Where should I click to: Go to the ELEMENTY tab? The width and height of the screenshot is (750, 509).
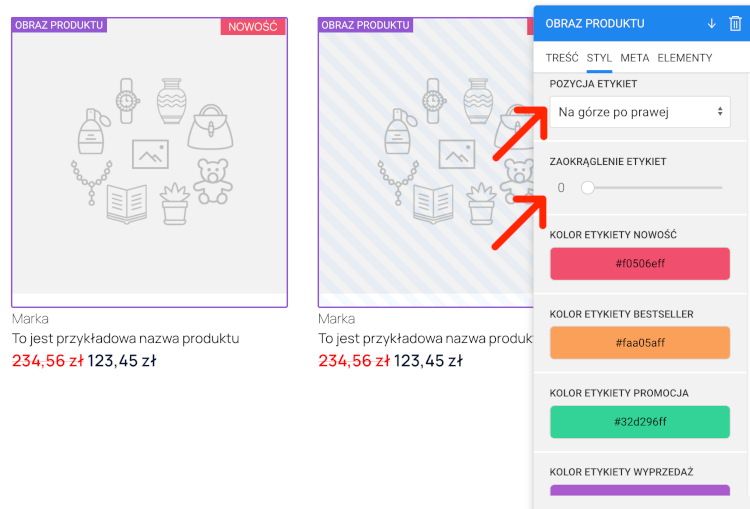click(684, 58)
